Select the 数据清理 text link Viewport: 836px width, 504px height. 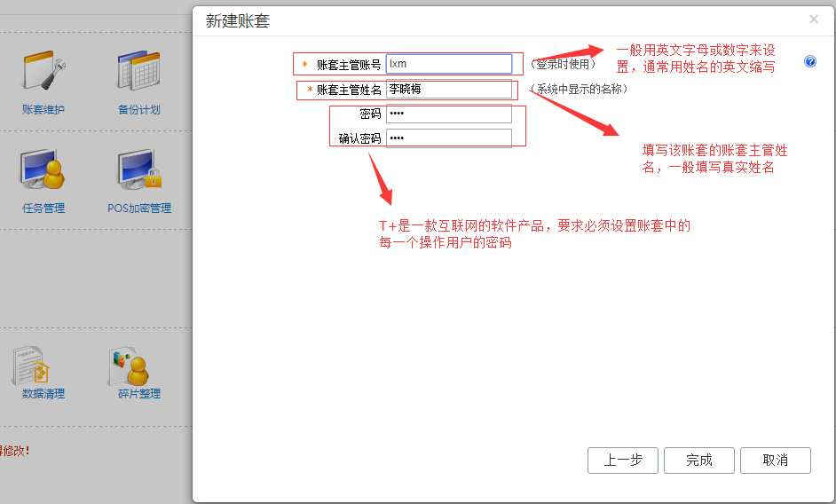(x=43, y=394)
